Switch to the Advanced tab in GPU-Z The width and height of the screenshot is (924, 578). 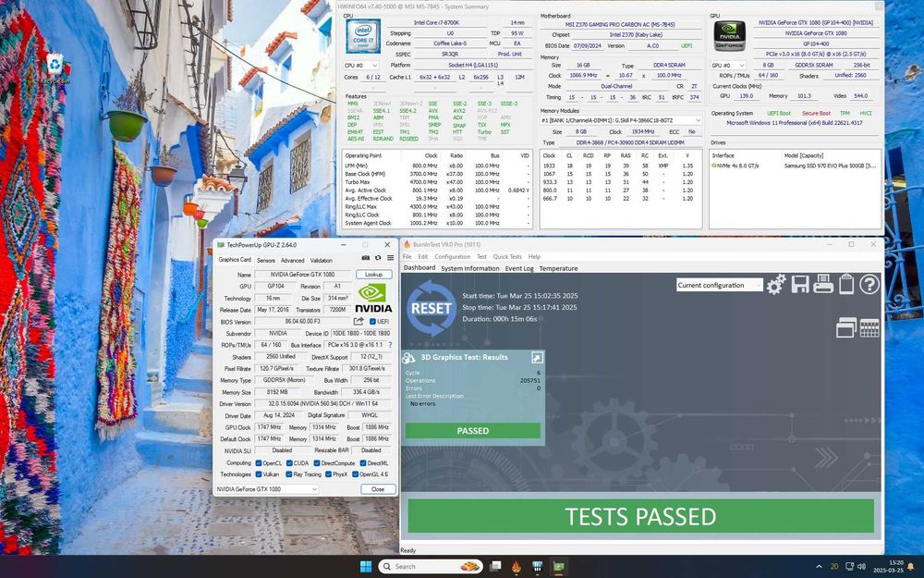[x=292, y=260]
